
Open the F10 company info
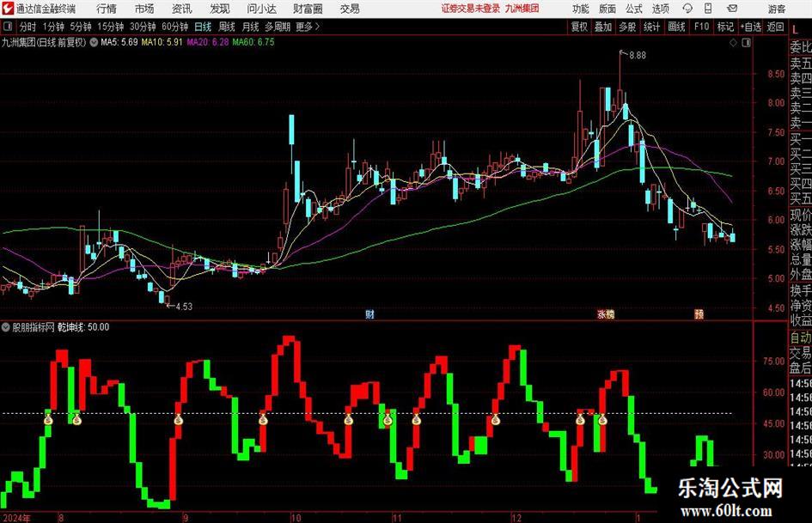(702, 27)
